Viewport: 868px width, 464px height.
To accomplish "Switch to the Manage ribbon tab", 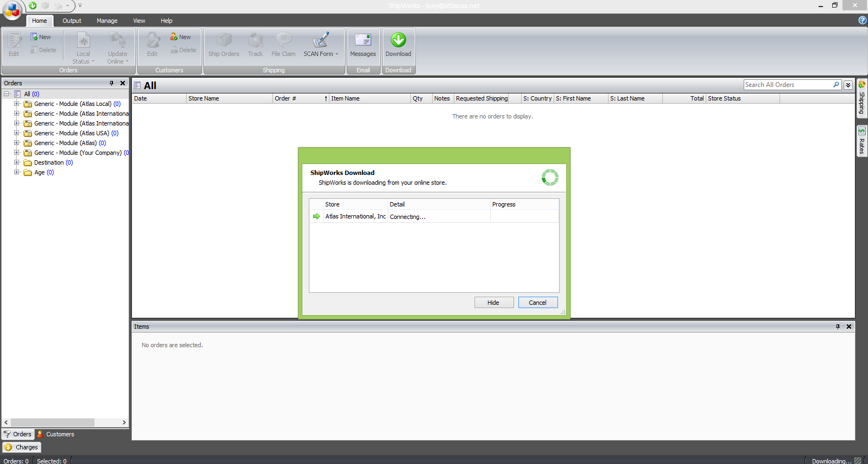I will [107, 21].
